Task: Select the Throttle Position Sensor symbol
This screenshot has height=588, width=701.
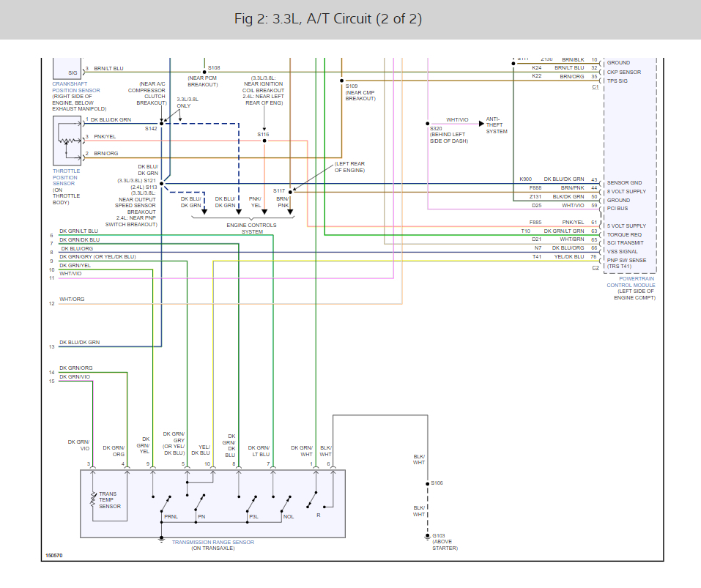Action: [x=67, y=141]
